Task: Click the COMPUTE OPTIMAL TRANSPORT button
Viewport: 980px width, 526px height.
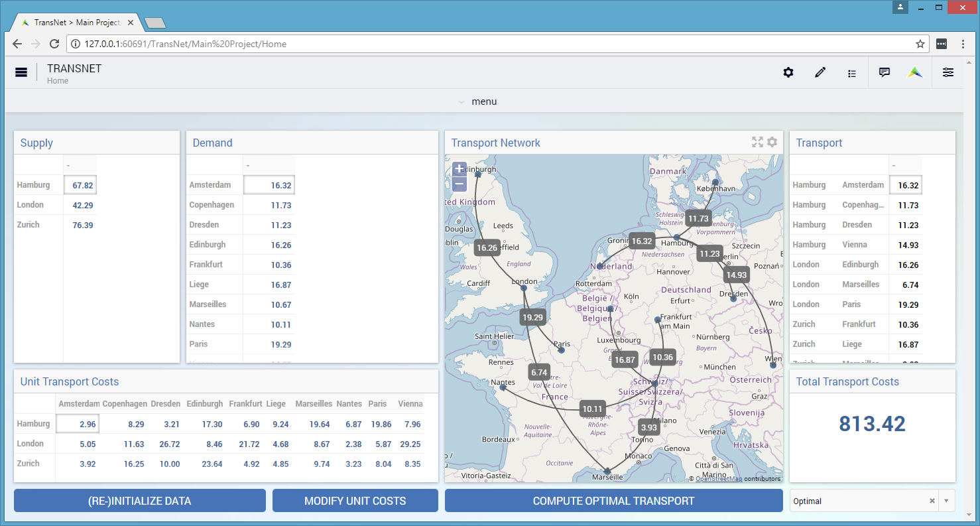Action: point(614,501)
